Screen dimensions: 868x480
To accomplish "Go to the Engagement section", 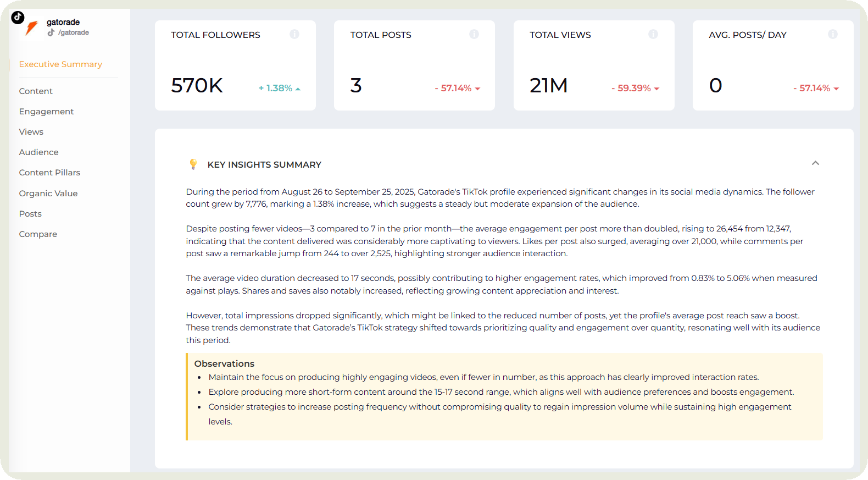I will tap(46, 112).
